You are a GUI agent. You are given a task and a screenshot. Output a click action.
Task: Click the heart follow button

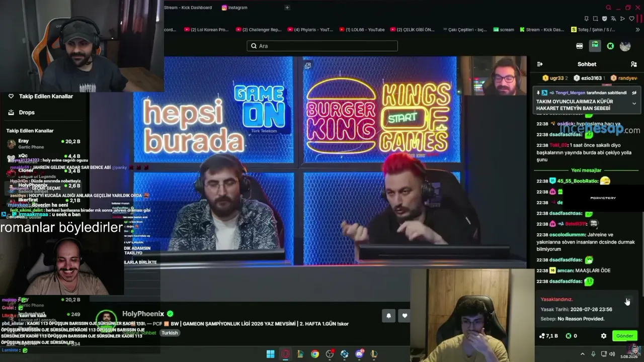point(405,315)
